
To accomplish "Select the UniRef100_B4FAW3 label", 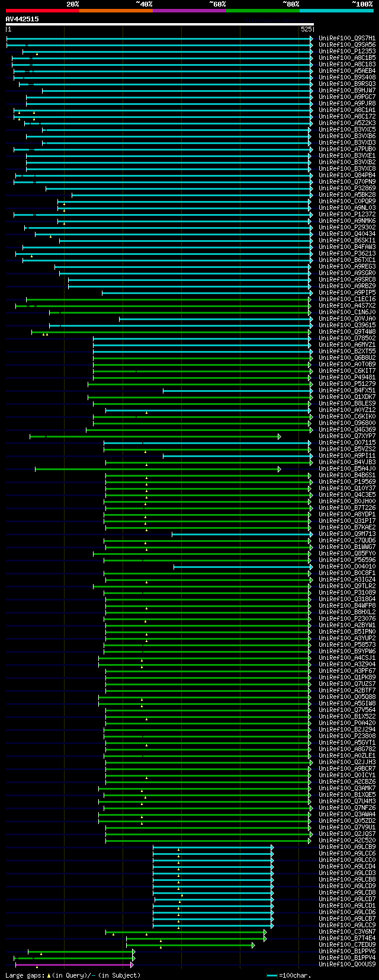I will click(x=347, y=247).
